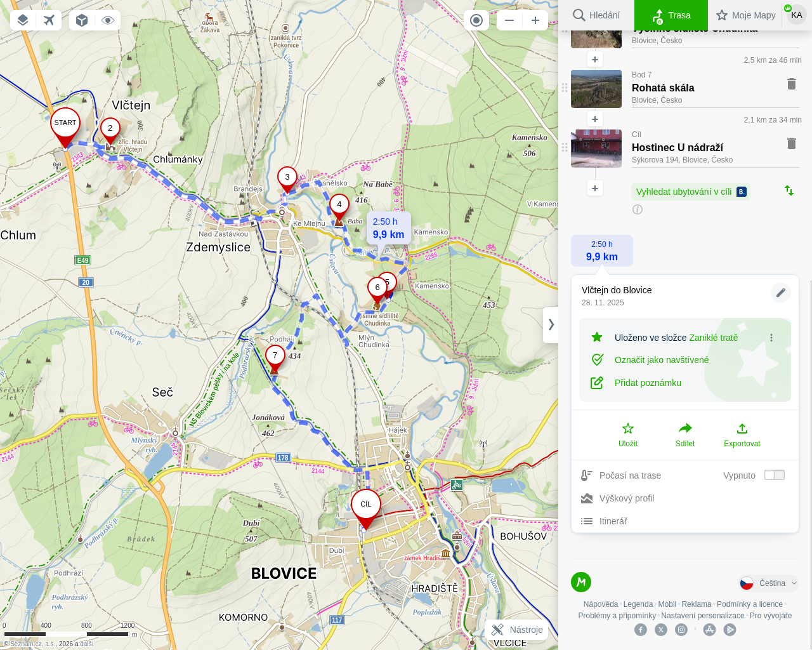Enable 3D map view cube icon
The width and height of the screenshot is (812, 650).
click(x=82, y=20)
